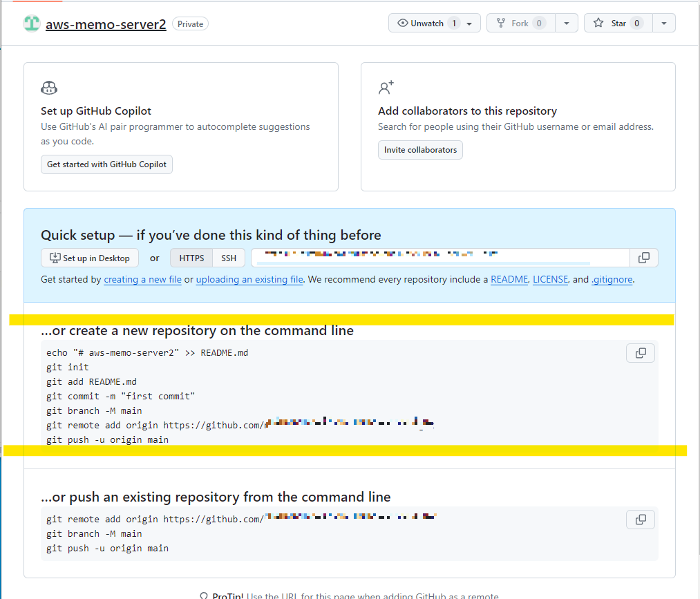
Task: Expand the Star lists dropdown arrow
Action: (x=664, y=23)
